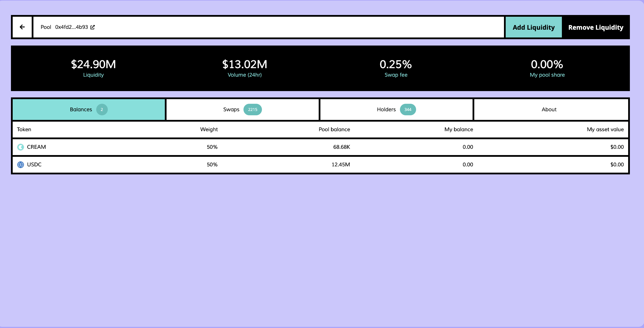
Task: Switch to the About tab
Action: pyautogui.click(x=549, y=110)
